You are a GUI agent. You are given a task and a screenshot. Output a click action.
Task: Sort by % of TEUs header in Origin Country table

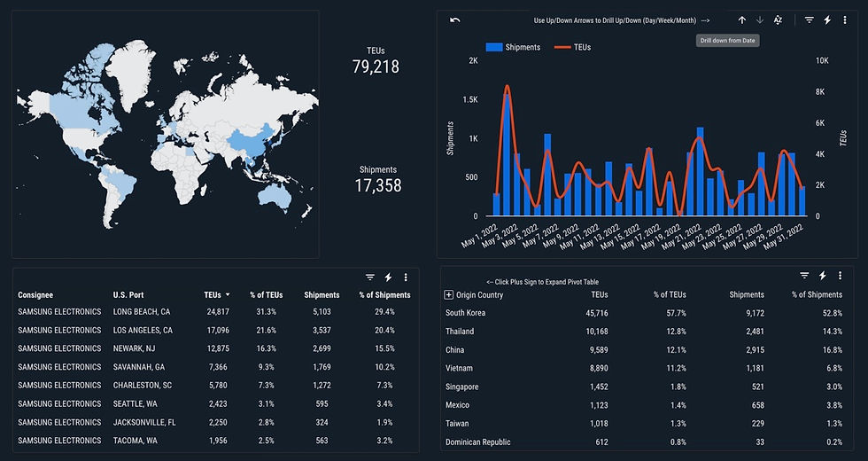coord(670,294)
